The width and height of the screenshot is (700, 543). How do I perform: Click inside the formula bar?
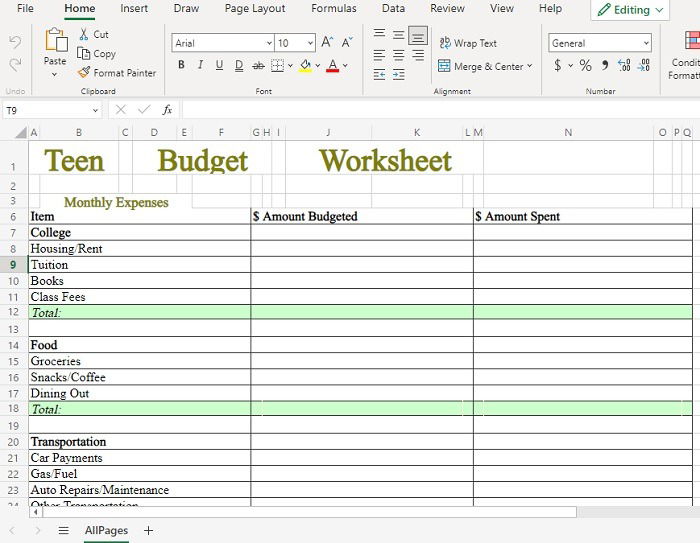tap(441, 110)
